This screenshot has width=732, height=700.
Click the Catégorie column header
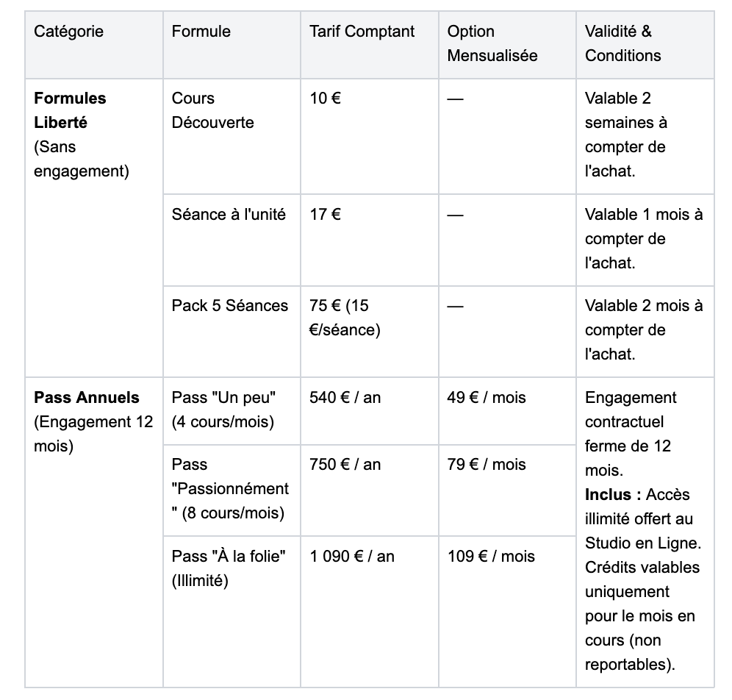click(x=94, y=45)
